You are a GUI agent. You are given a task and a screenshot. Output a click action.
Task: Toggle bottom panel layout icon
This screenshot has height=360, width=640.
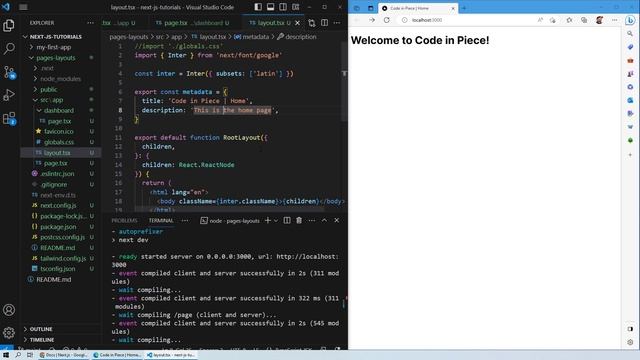(x=270, y=7)
